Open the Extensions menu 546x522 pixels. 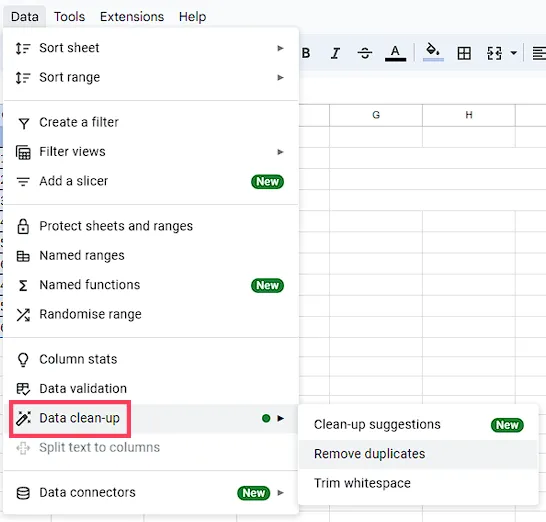tap(132, 16)
